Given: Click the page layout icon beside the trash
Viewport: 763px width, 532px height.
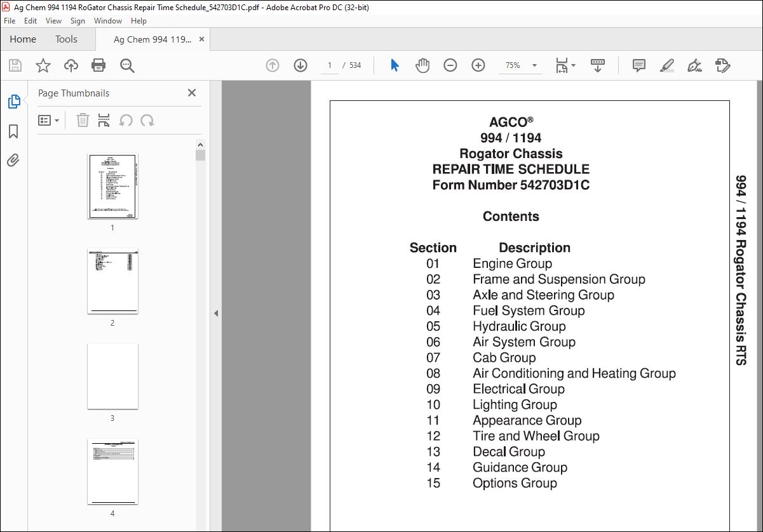Looking at the screenshot, I should click(104, 120).
